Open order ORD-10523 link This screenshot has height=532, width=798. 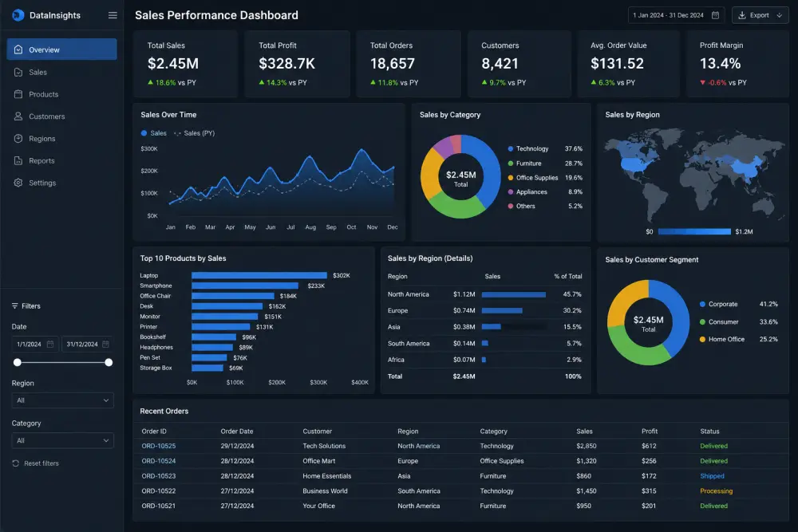158,476
